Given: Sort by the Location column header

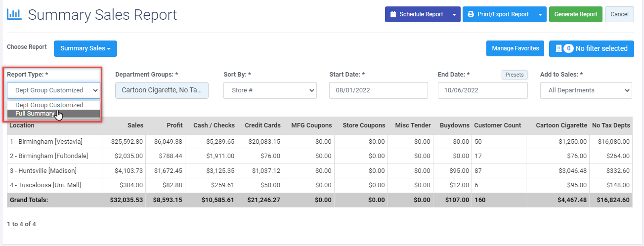Looking at the screenshot, I should [22, 125].
